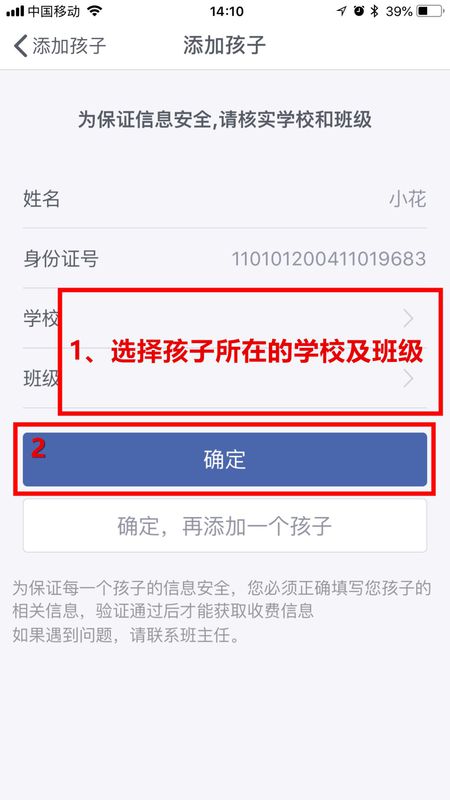The width and height of the screenshot is (450, 800).
Task: Tap the 14:10 clock in status bar
Action: pyautogui.click(x=226, y=11)
